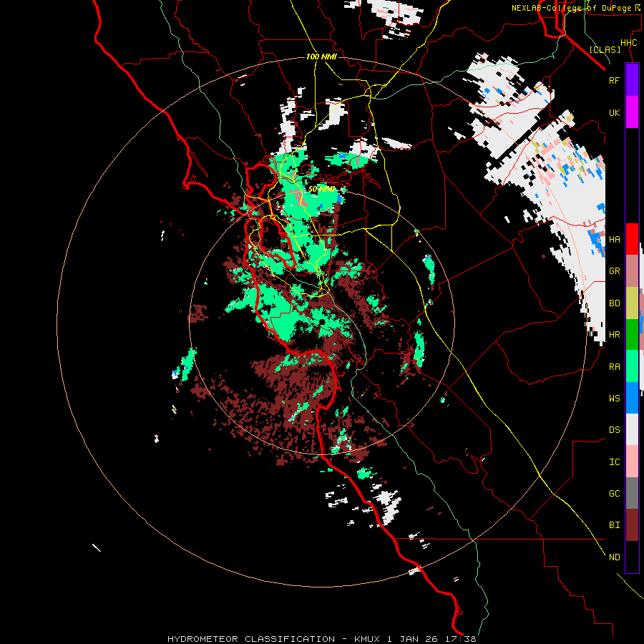Pick the HR dark green legend swatch
The height and width of the screenshot is (644, 644).
[632, 335]
